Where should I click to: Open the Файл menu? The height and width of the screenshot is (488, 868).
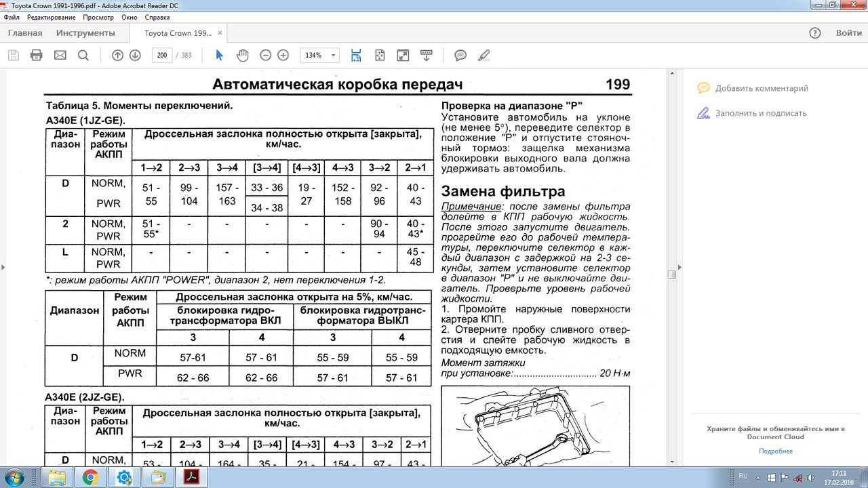[x=11, y=17]
